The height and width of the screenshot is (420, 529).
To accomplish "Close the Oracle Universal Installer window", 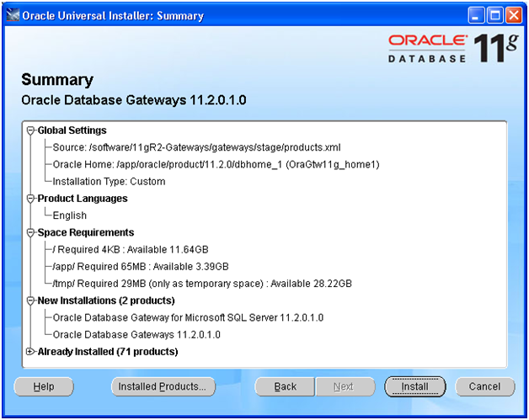I will [514, 15].
